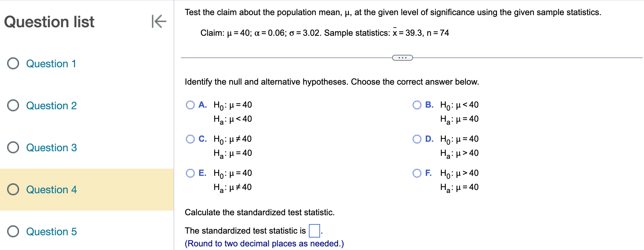644x250 pixels.
Task: Jump to Question 5
Action: pyautogui.click(x=51, y=232)
